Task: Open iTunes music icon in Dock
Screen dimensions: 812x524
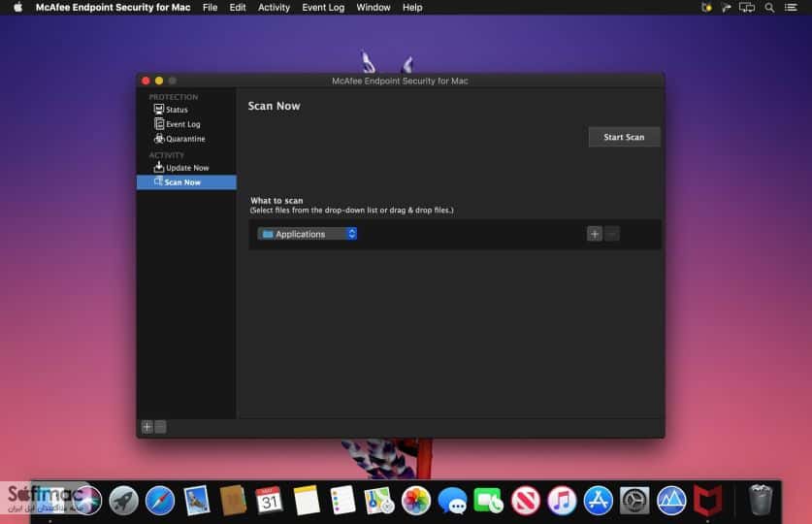Action: [562, 501]
